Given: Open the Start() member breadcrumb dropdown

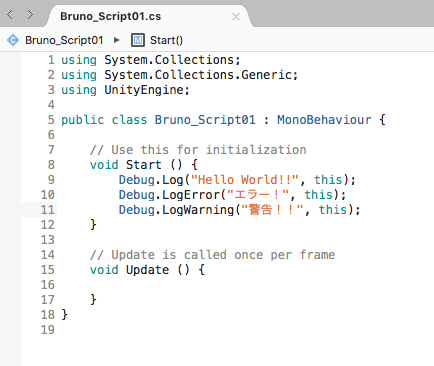Looking at the screenshot, I should [166, 40].
